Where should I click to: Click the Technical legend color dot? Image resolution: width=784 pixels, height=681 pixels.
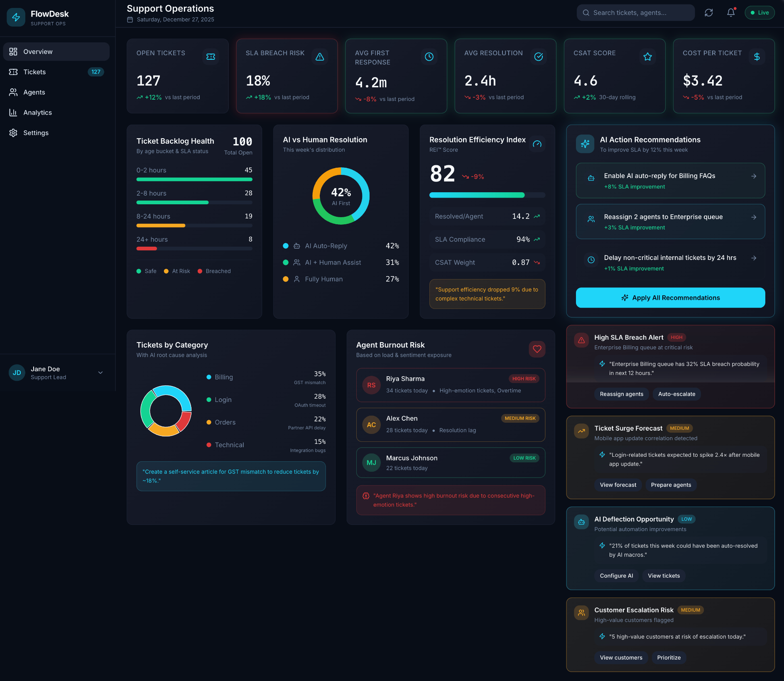click(x=209, y=445)
